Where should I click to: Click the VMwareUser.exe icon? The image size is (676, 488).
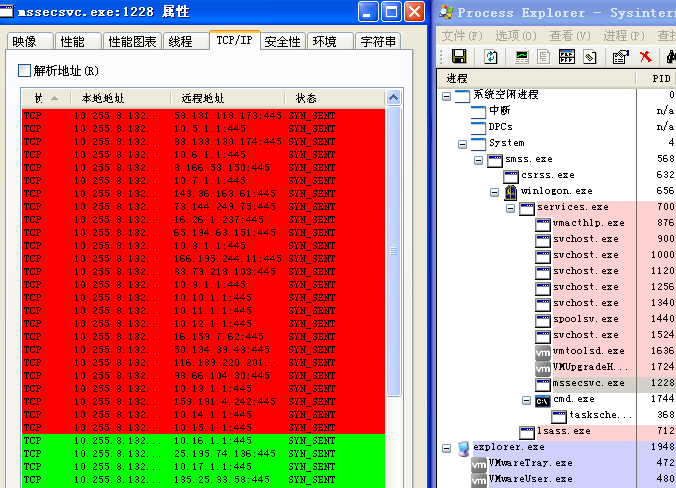coord(479,479)
